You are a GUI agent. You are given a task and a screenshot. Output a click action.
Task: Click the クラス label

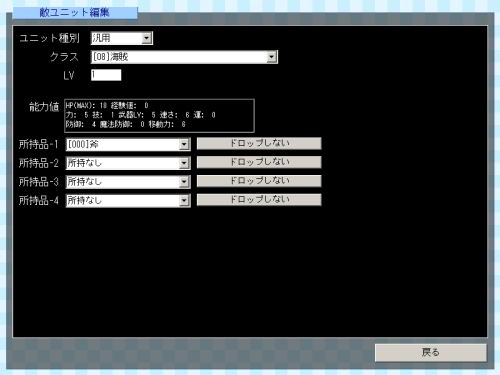pyautogui.click(x=64, y=57)
